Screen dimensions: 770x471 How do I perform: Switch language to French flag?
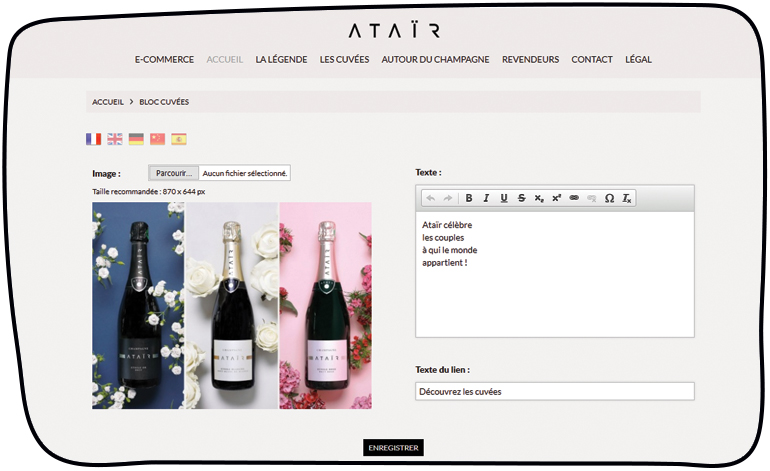(94, 139)
